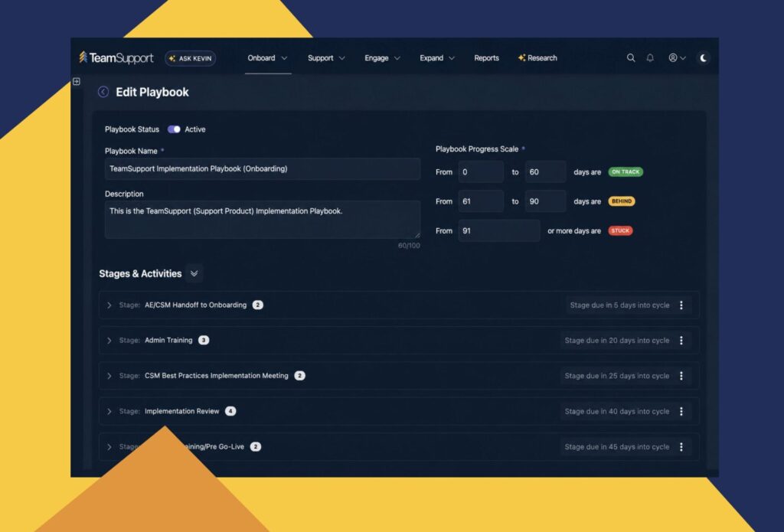The image size is (784, 532).
Task: Expand the Admin Training stage
Action: point(109,341)
